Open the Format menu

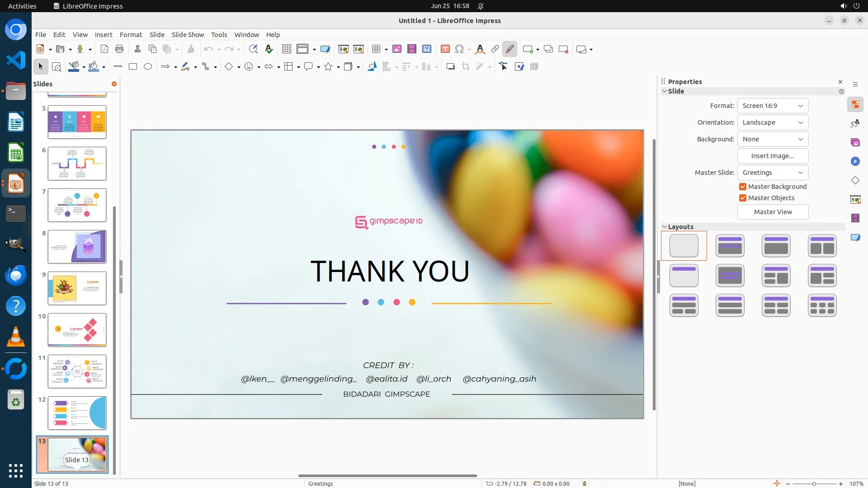[131, 35]
